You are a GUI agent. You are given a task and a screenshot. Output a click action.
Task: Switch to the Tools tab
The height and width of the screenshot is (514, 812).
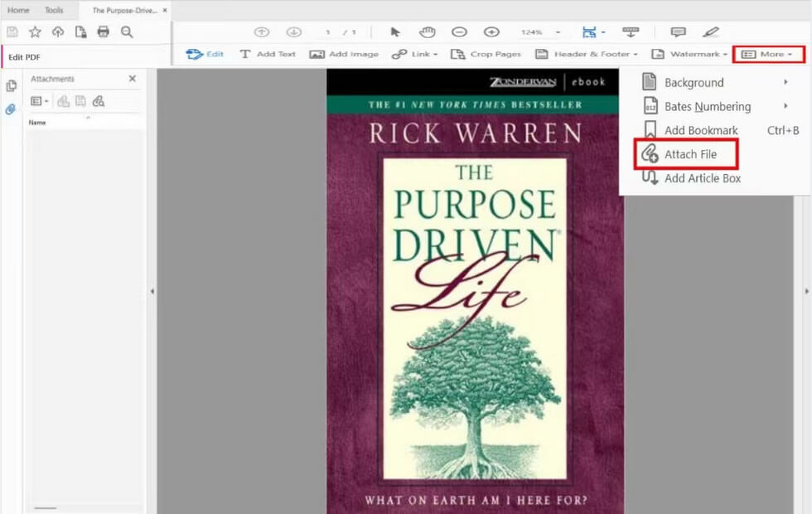click(55, 10)
